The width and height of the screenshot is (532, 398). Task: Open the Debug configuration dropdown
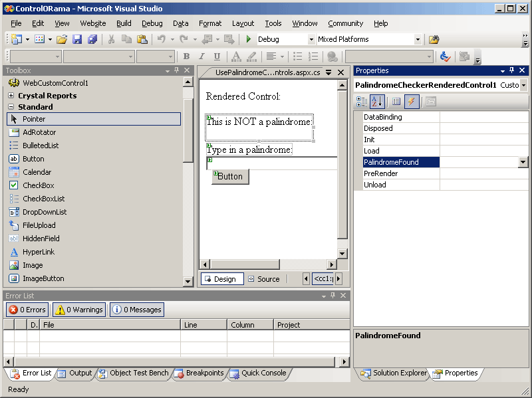coord(310,40)
